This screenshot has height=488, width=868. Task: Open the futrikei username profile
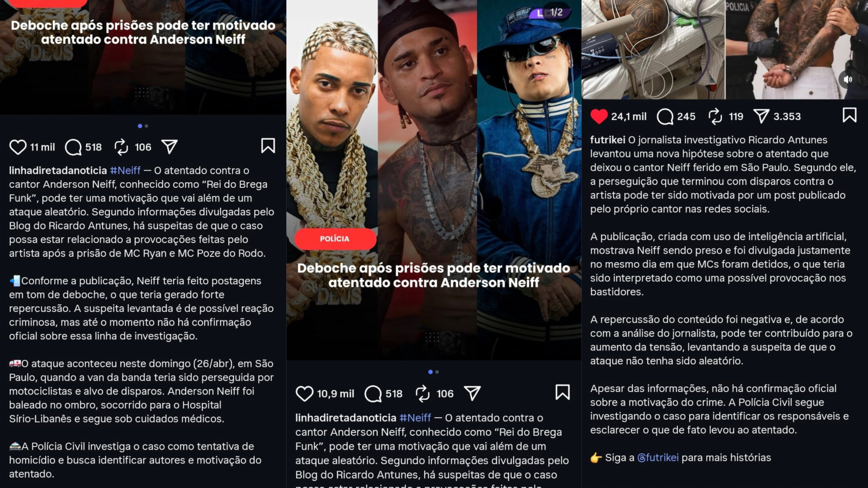tap(608, 140)
